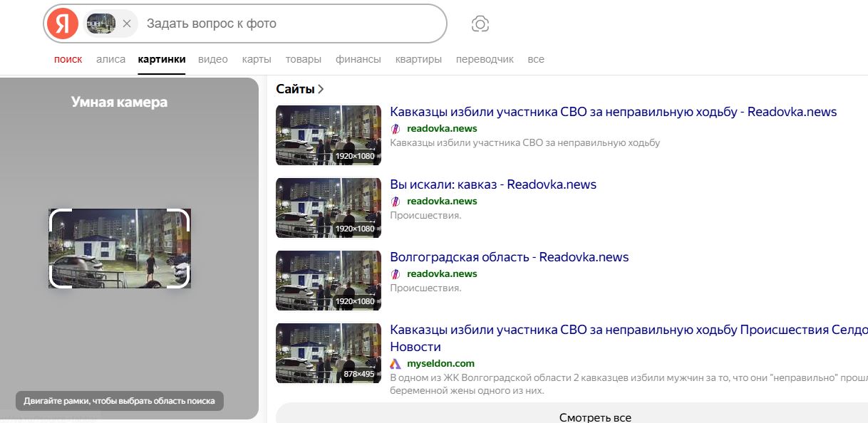Click the Readovka favicon beside "Вы искали: кавказ"

click(x=396, y=202)
